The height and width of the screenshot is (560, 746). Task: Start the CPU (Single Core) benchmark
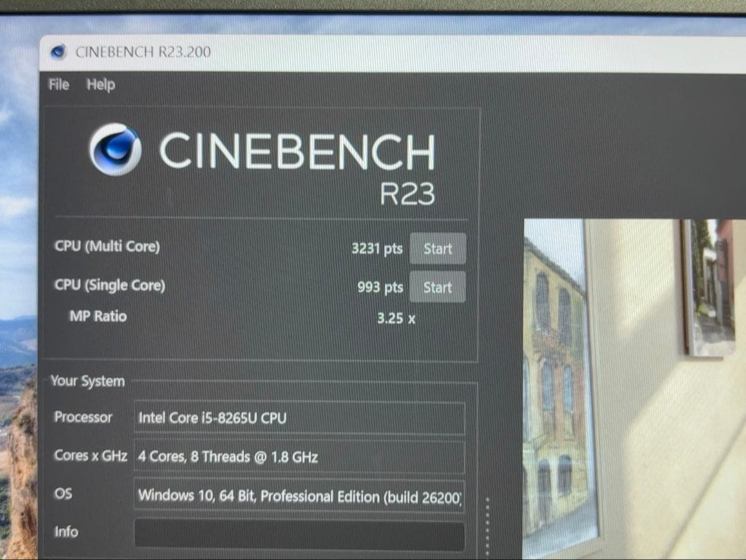pos(438,287)
